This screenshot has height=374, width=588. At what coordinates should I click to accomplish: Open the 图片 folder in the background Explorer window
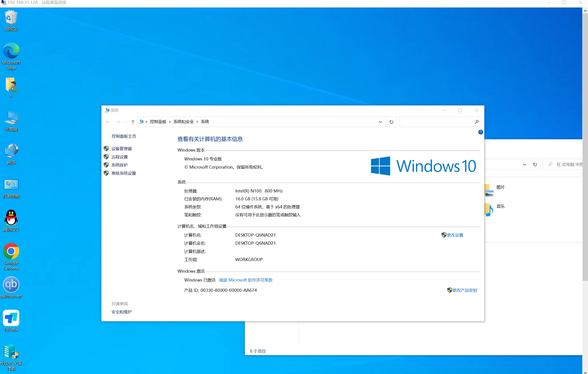pos(494,190)
